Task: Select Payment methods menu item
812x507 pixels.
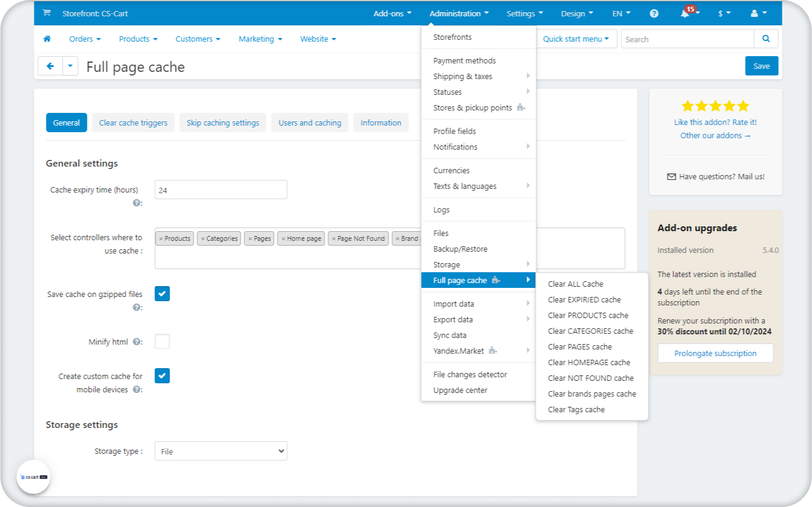Action: click(478, 60)
